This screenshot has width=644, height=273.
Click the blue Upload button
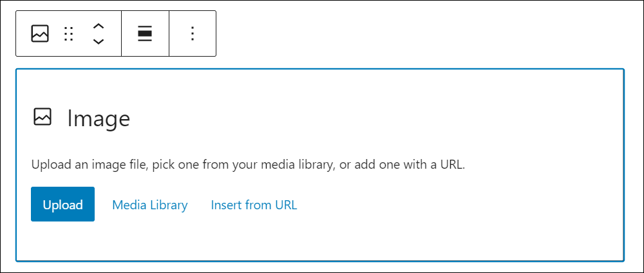coord(63,204)
